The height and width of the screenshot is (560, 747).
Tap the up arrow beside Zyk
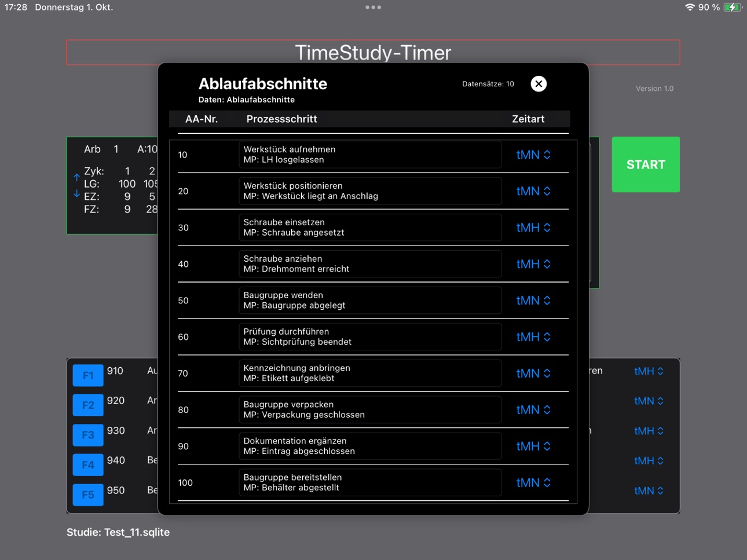pos(76,177)
